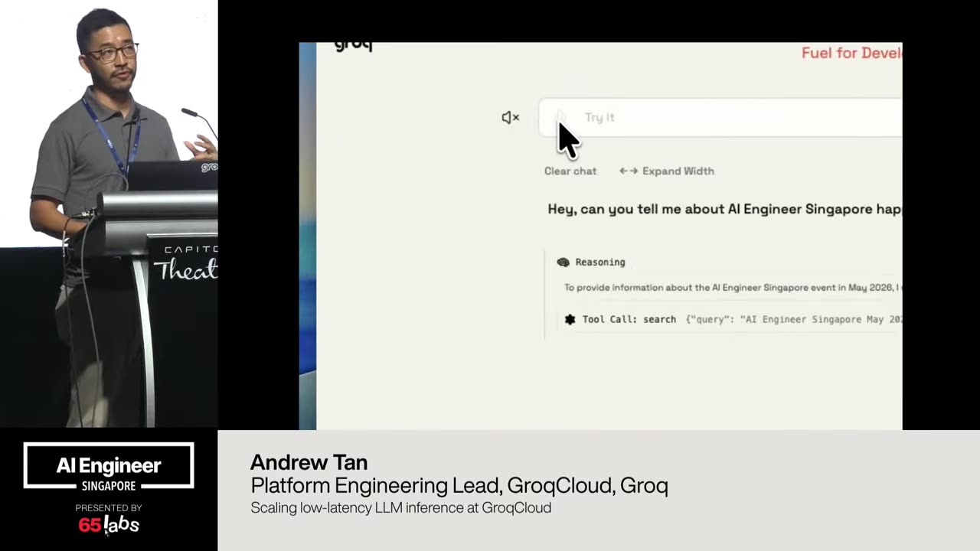980x551 pixels.
Task: Click the AI Engineer Singapore logo box
Action: [109, 465]
